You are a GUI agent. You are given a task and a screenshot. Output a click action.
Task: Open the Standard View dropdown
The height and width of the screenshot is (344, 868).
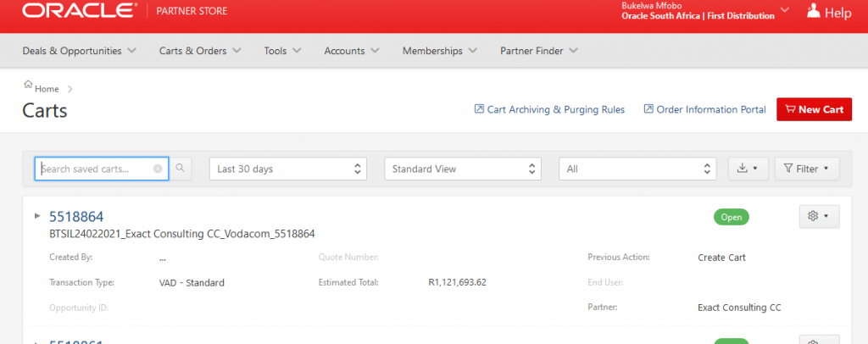[x=463, y=169]
